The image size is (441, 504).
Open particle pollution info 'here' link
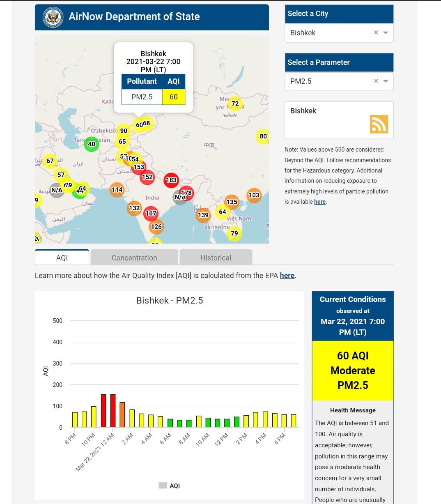click(319, 202)
